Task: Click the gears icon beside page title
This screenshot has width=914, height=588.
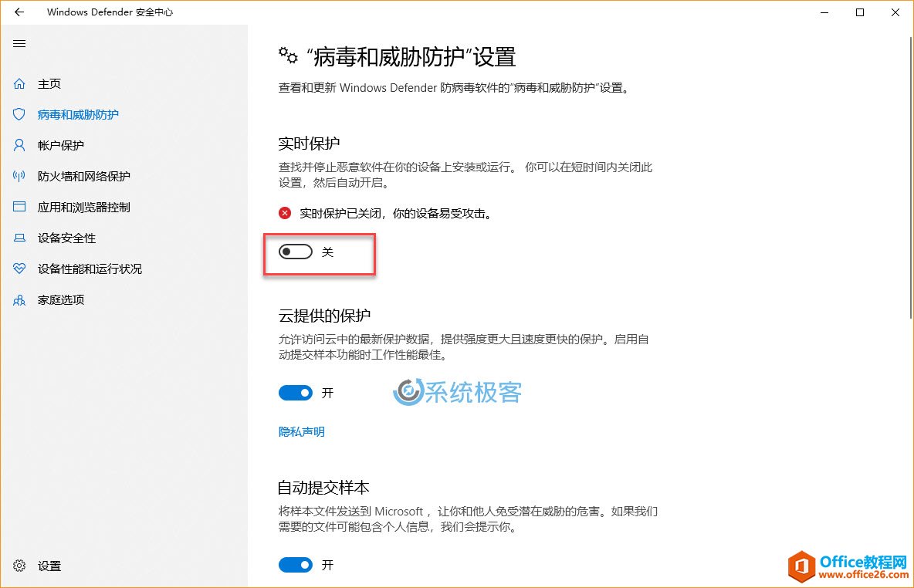Action: (x=287, y=56)
